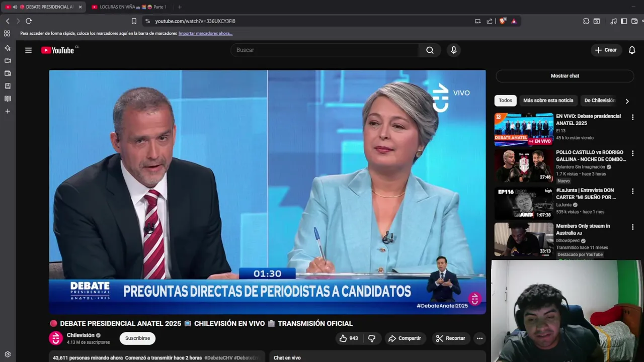Open the EN VIVO Debate presidencial thumbnail
644x362 pixels.
524,129
